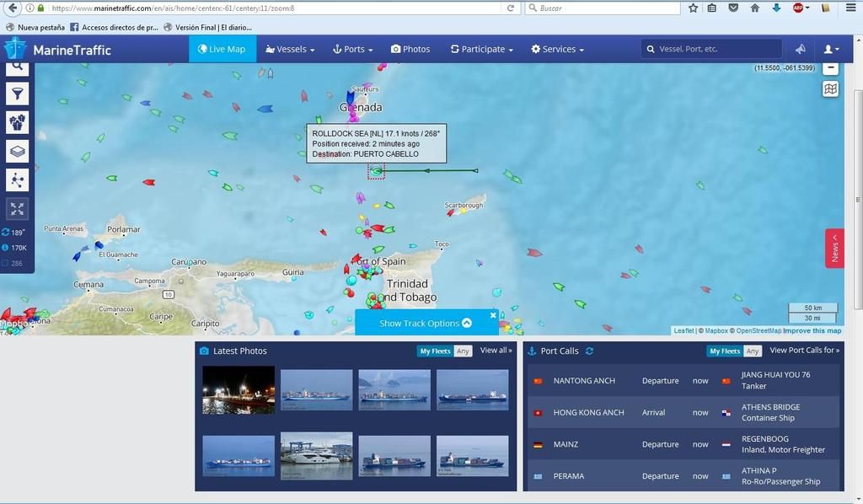
Task: Click Improve this map link
Action: [x=812, y=330]
